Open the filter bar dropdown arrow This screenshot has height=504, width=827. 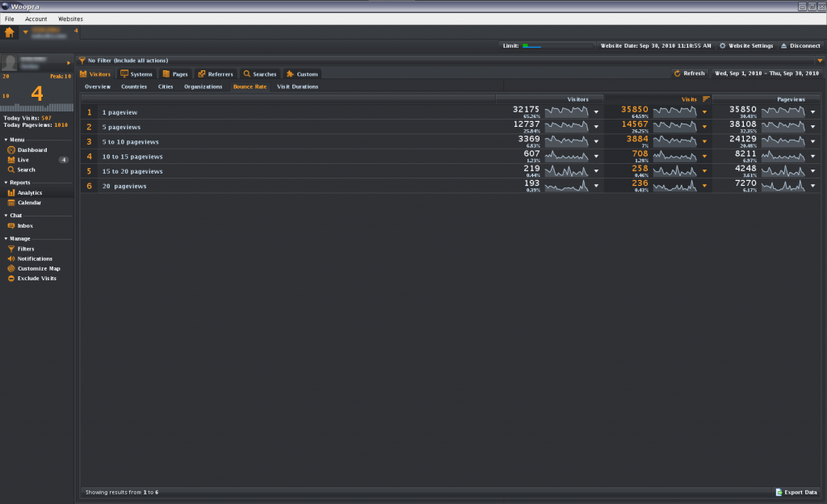pos(820,61)
